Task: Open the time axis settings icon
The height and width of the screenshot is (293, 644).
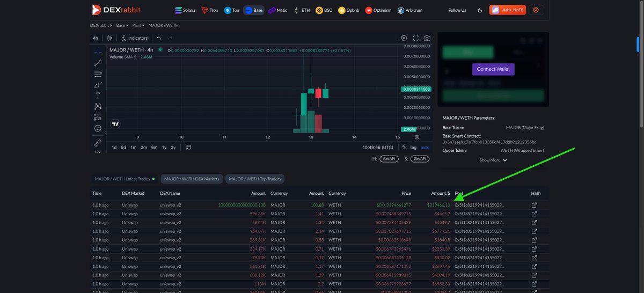Action: [x=417, y=137]
